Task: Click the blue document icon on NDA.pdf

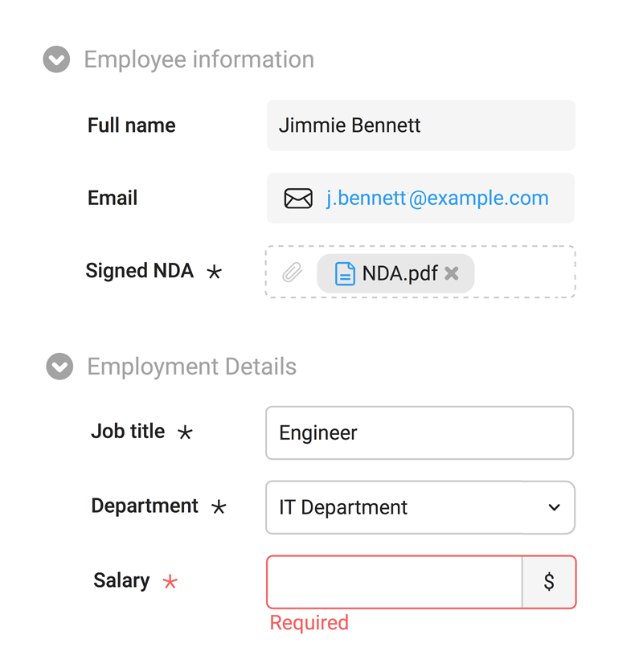Action: 345,273
